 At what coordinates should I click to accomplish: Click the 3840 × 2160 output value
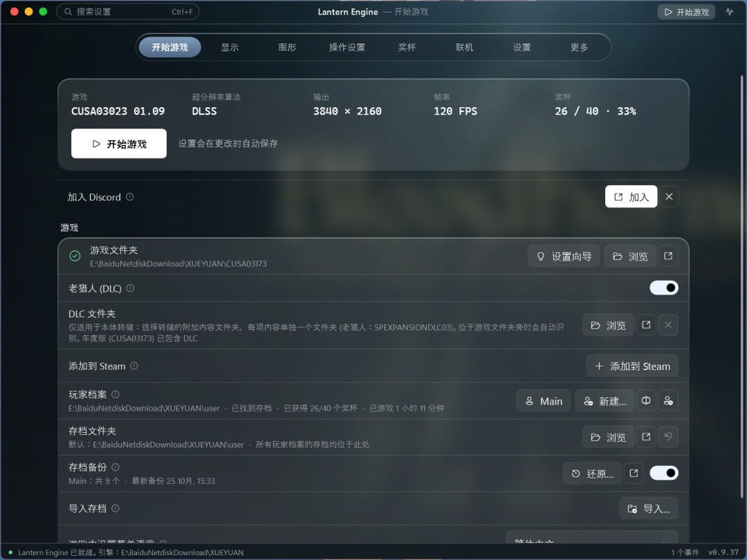(347, 111)
